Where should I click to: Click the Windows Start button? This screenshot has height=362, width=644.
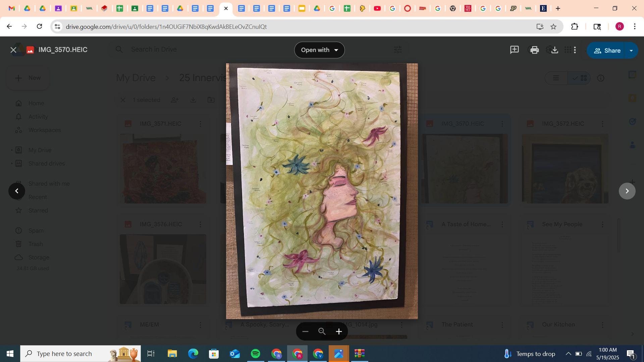[x=10, y=354]
